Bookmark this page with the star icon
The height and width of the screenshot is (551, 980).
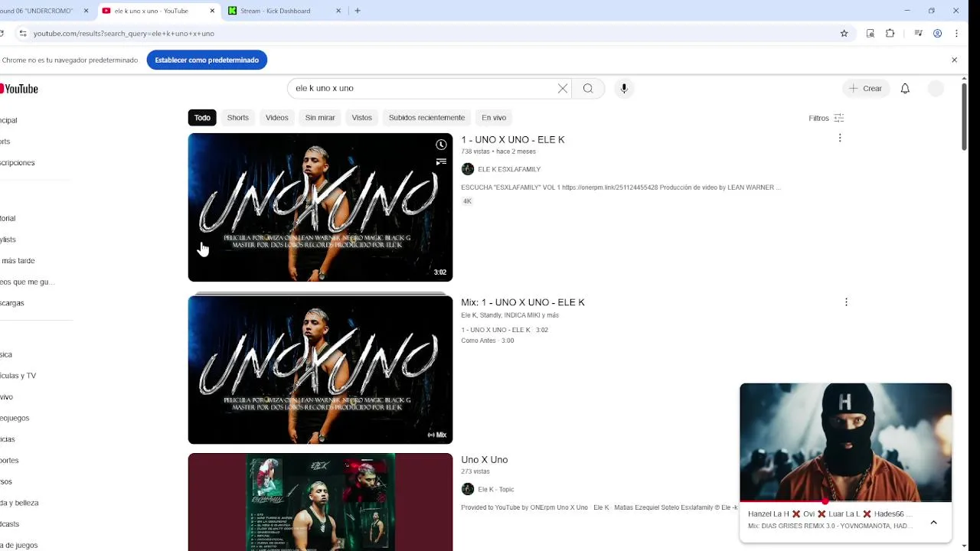(844, 34)
